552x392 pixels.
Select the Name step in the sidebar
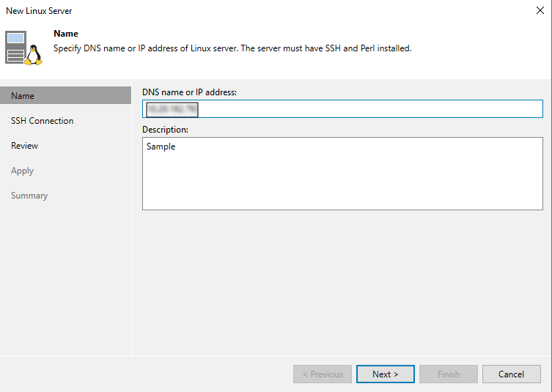tap(23, 96)
